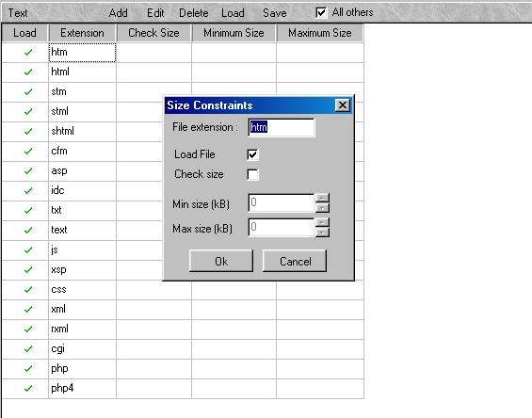Click the green checkmark in the txt row
The image size is (532, 418).
28,210
